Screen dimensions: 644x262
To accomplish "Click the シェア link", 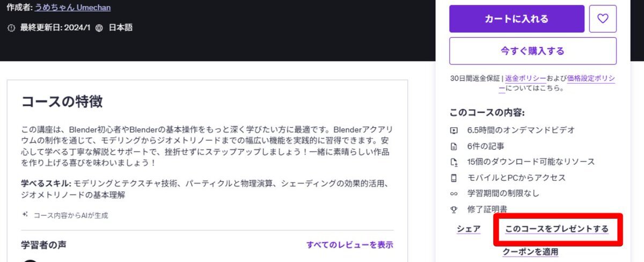I will coord(469,229).
